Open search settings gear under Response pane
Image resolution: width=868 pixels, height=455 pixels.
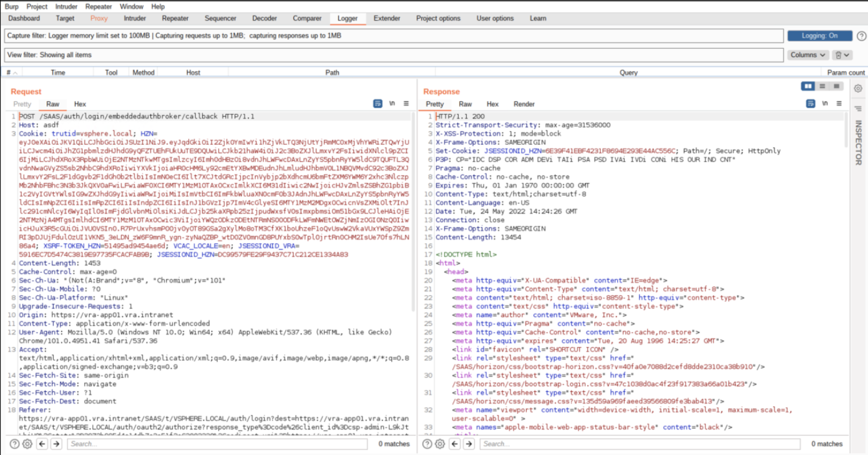pyautogui.click(x=441, y=444)
